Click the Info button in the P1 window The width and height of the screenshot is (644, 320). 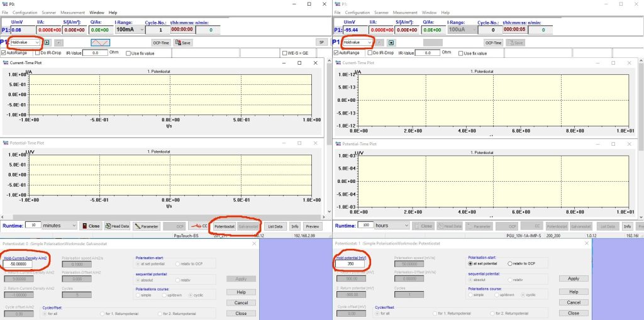(x=627, y=226)
